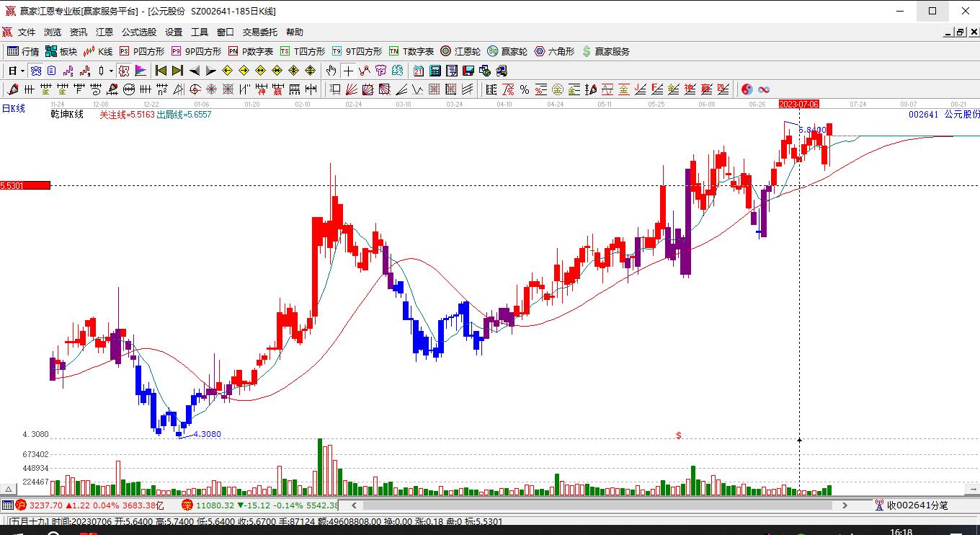
Task: Click the infinity symbol icon
Action: (764, 89)
